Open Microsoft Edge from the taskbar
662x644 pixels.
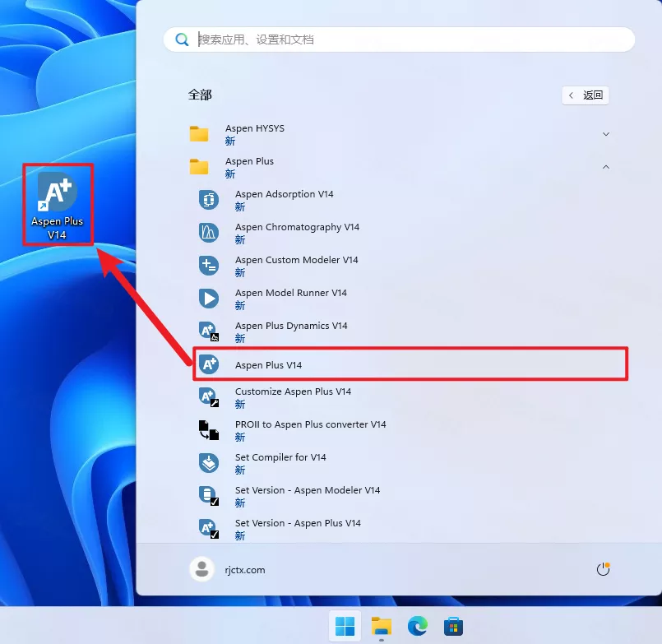coord(418,627)
